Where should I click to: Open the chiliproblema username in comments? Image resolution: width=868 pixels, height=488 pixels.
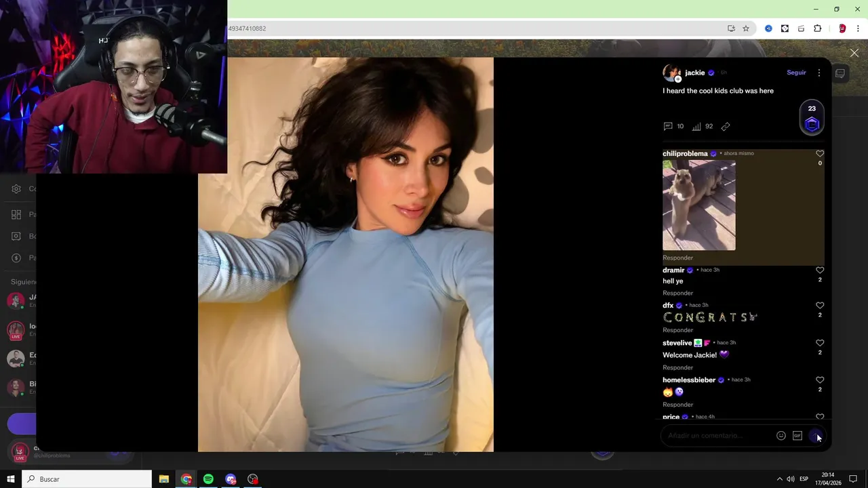click(x=685, y=154)
